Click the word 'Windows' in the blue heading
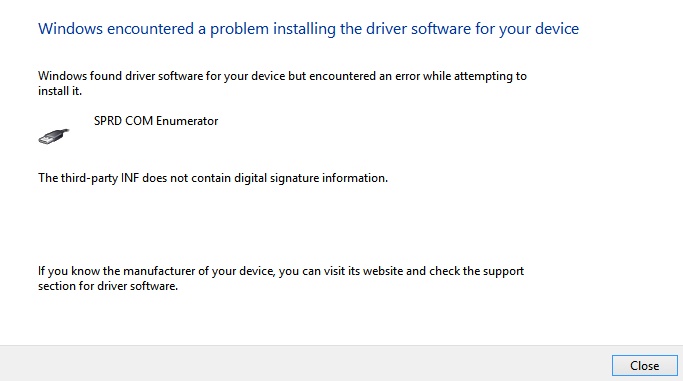683x381 pixels. (71, 29)
